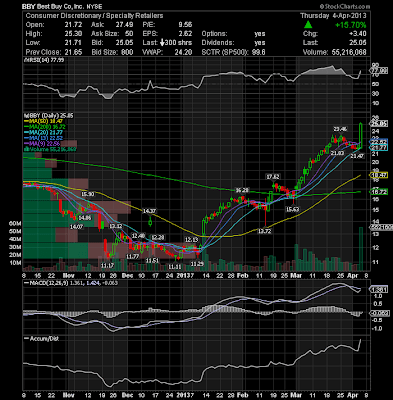Click the cyan MA(20) legend entry
Viewport: 393px width, 400px height.
tap(44, 133)
